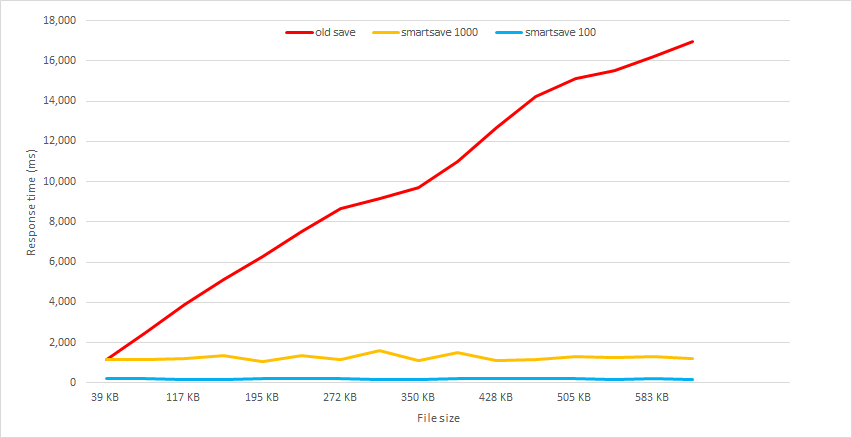852x438 pixels.
Task: Click the red old save legend swatch
Action: tap(297, 32)
